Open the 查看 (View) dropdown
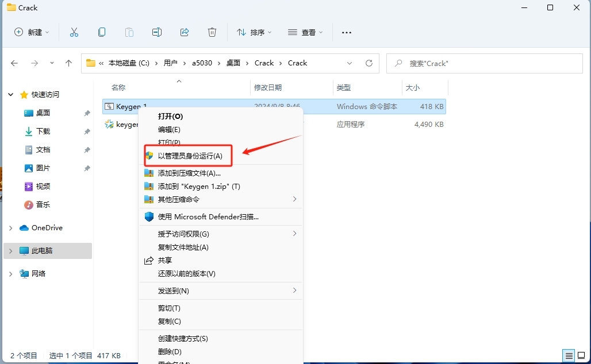The width and height of the screenshot is (591, 364). click(305, 32)
